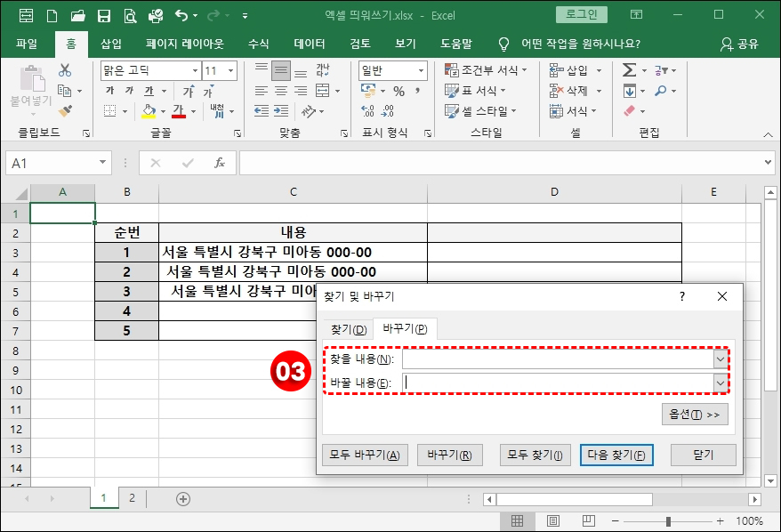Viewport: 781px width, 532px height.
Task: Click the Find and Select magnifier icon
Action: pyautogui.click(x=660, y=91)
